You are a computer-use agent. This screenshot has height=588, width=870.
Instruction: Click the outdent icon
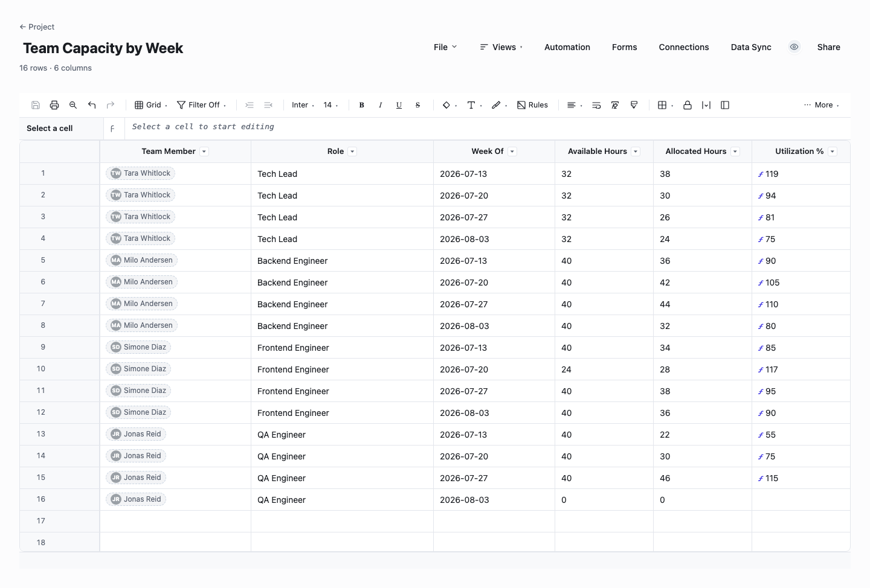click(x=268, y=105)
